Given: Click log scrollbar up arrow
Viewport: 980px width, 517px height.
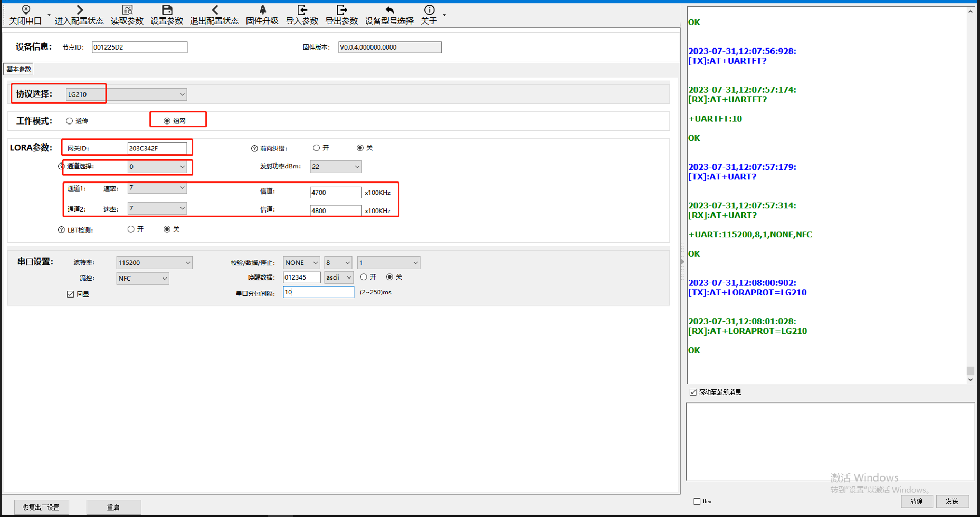Looking at the screenshot, I should (x=970, y=11).
